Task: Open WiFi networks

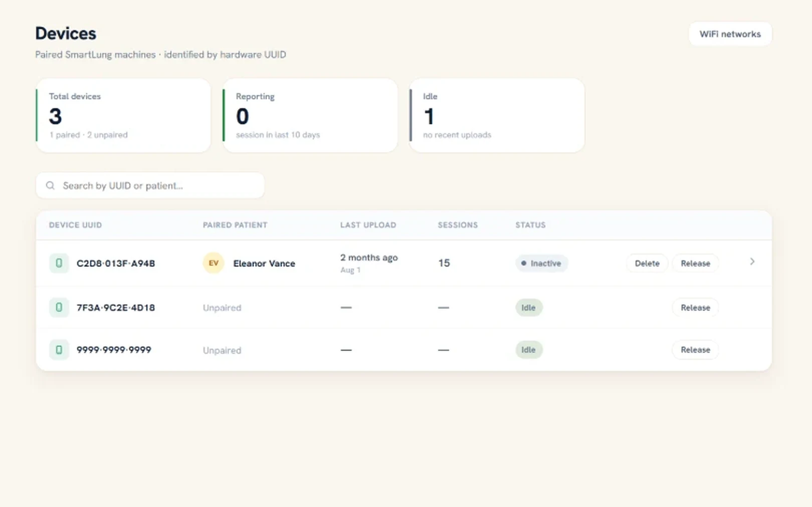Action: click(730, 34)
